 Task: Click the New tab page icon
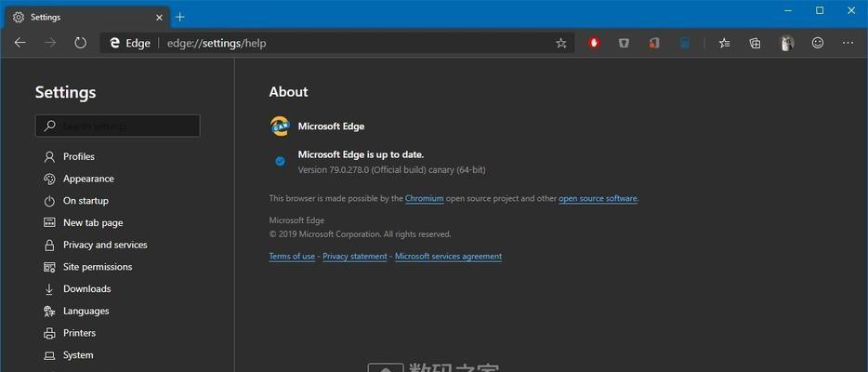[x=49, y=222]
